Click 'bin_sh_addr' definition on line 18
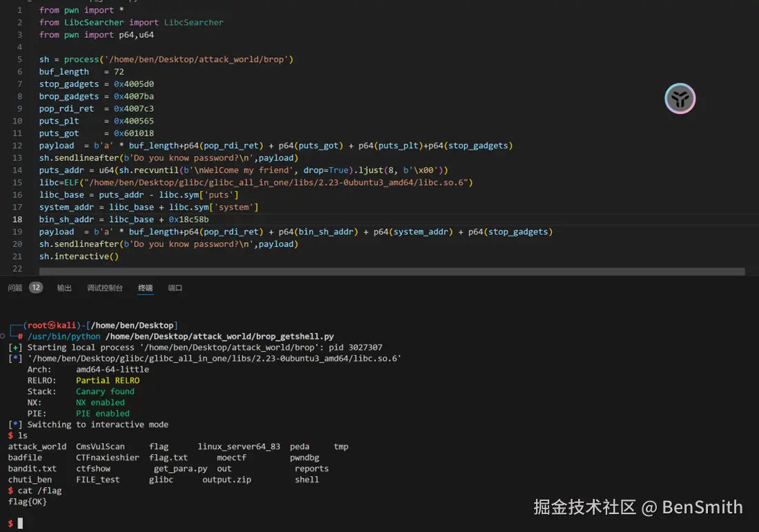The image size is (759, 532). [66, 219]
